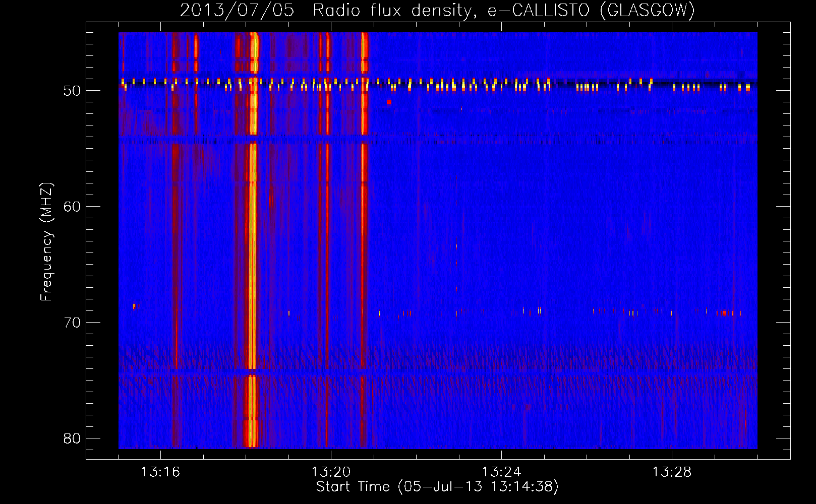Image resolution: width=816 pixels, height=504 pixels.
Task: Click the plot title 'Radio flux density, e-CALLISTO (GLASGOW)'
Action: point(504,10)
